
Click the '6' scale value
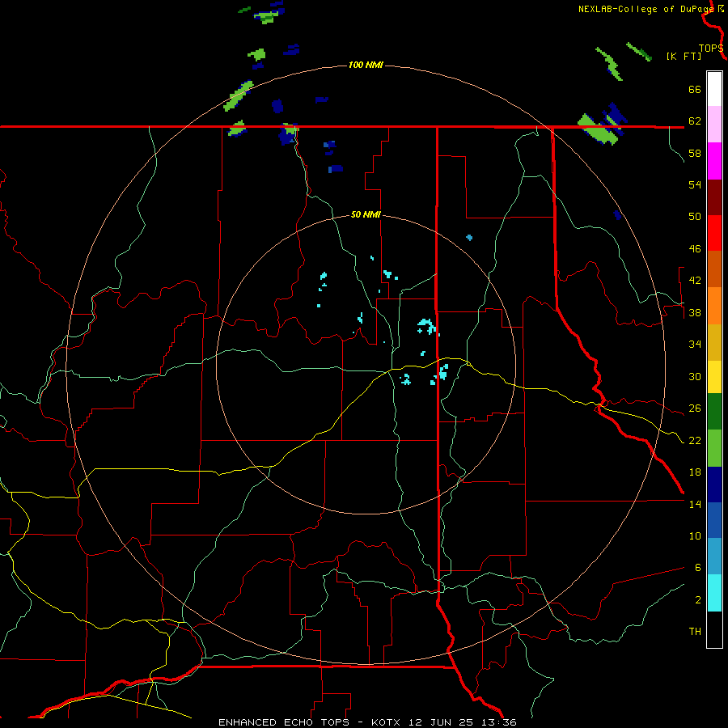[698, 568]
